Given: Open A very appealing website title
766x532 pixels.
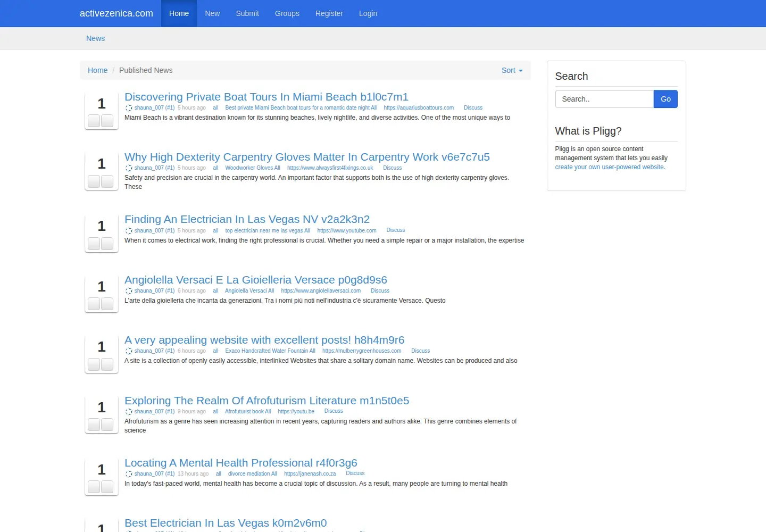Looking at the screenshot, I should tap(264, 340).
